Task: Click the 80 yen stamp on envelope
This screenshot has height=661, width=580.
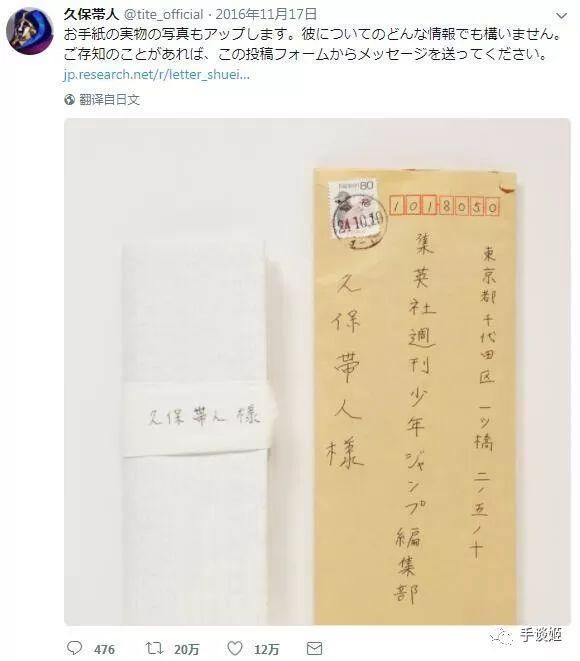Action: (x=352, y=210)
